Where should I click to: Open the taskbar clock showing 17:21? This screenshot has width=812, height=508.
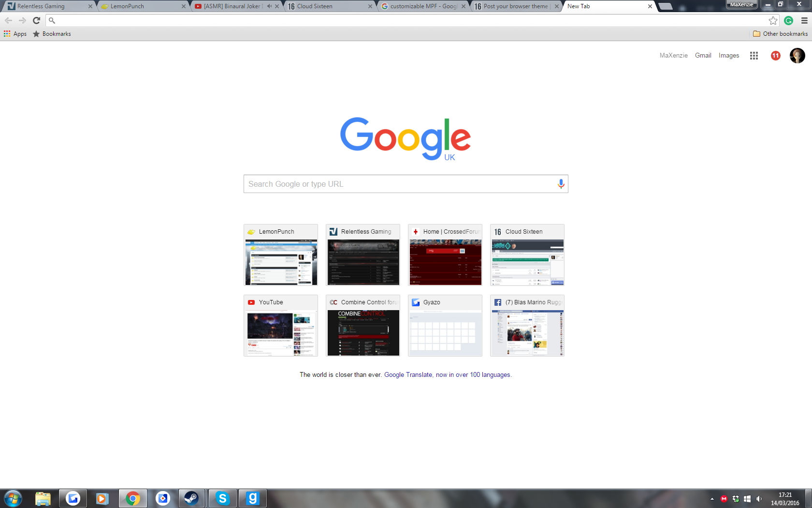785,499
